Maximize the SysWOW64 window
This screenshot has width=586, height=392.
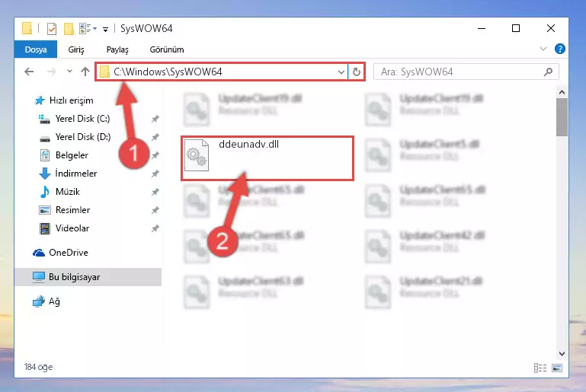516,28
